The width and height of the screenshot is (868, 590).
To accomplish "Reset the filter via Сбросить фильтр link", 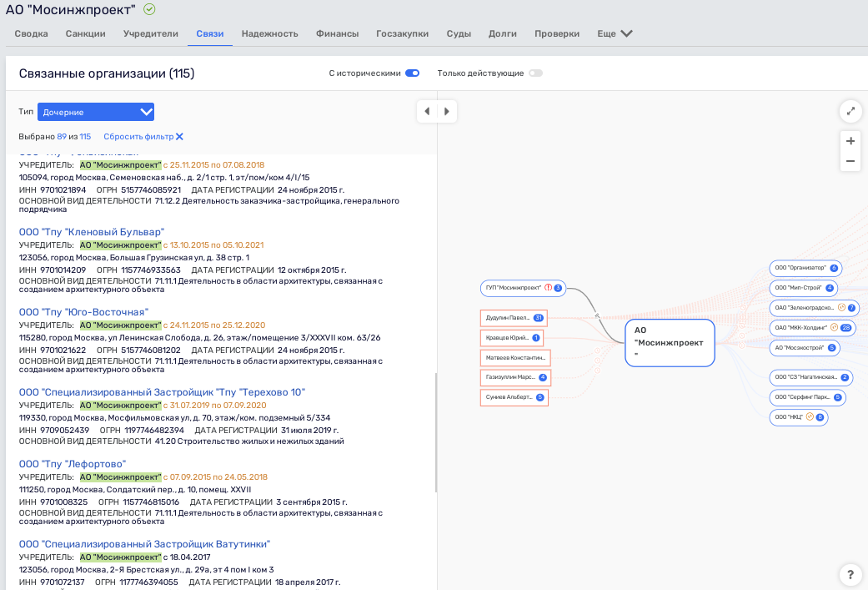I will [x=138, y=136].
